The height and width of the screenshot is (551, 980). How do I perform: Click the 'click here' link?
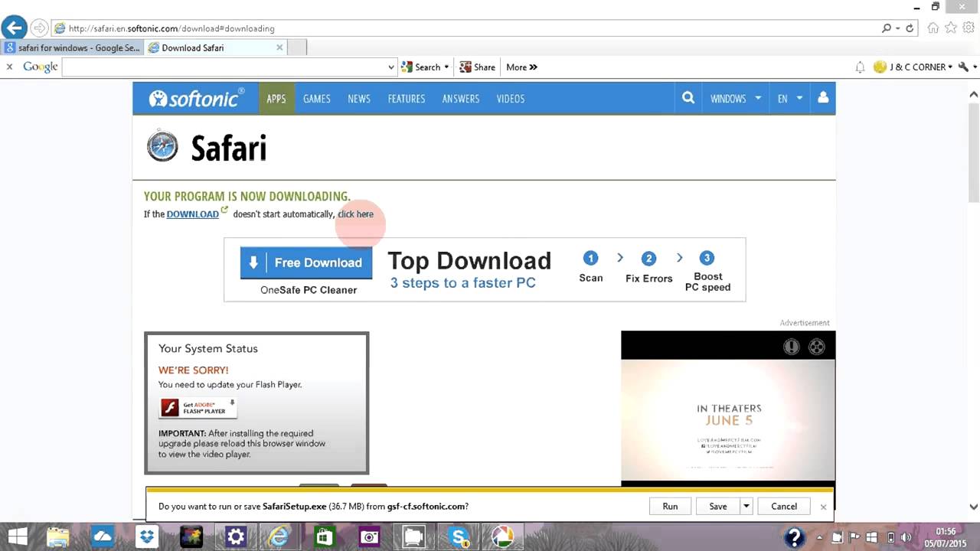[356, 214]
